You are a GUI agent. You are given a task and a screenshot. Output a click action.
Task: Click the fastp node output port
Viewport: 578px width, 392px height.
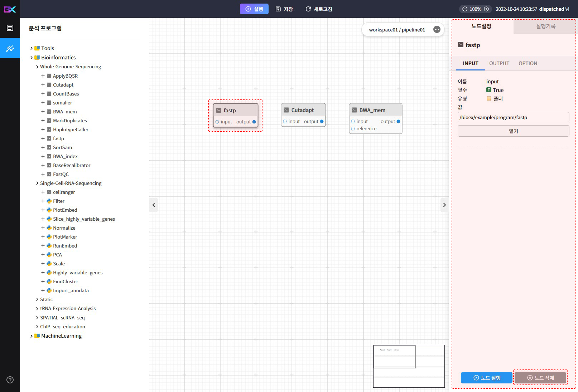[x=254, y=122]
